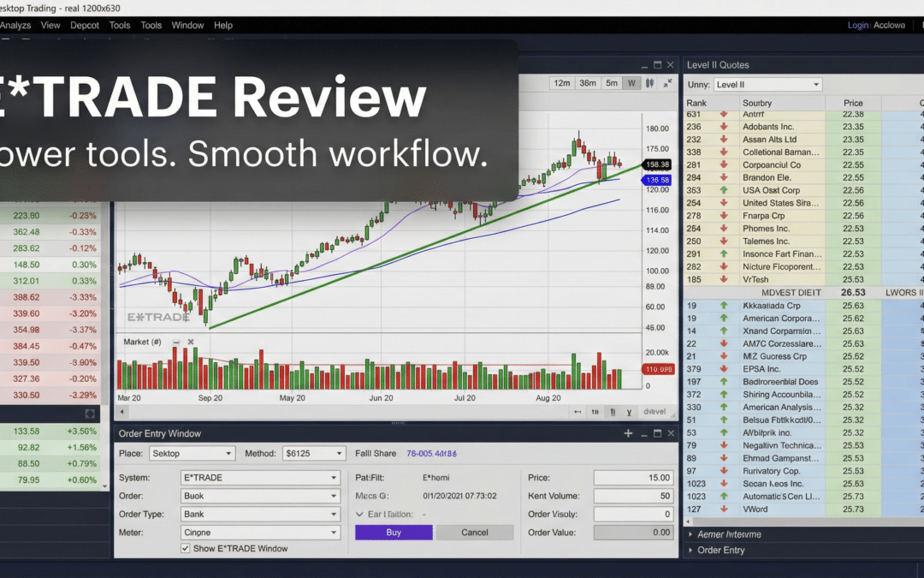Open the Order Type dropdown showing Bank
Screen dimensions: 924x578
pos(260,514)
